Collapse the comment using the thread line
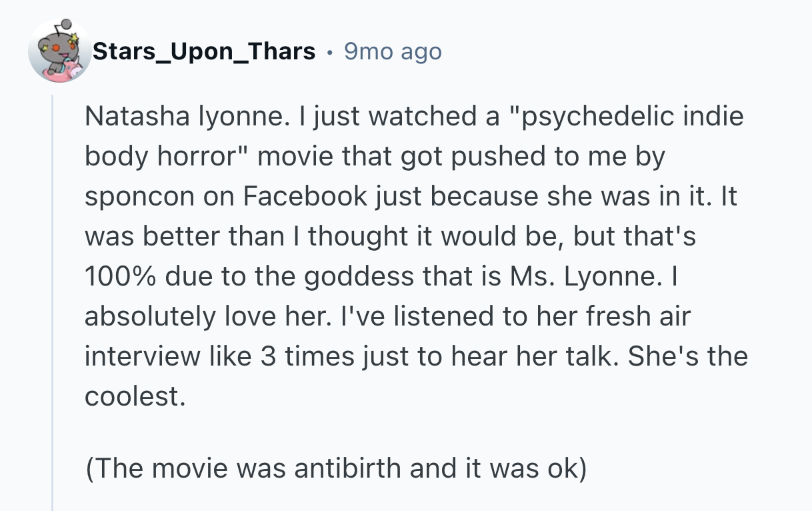Screen dimensions: 812x511 coord(53,300)
